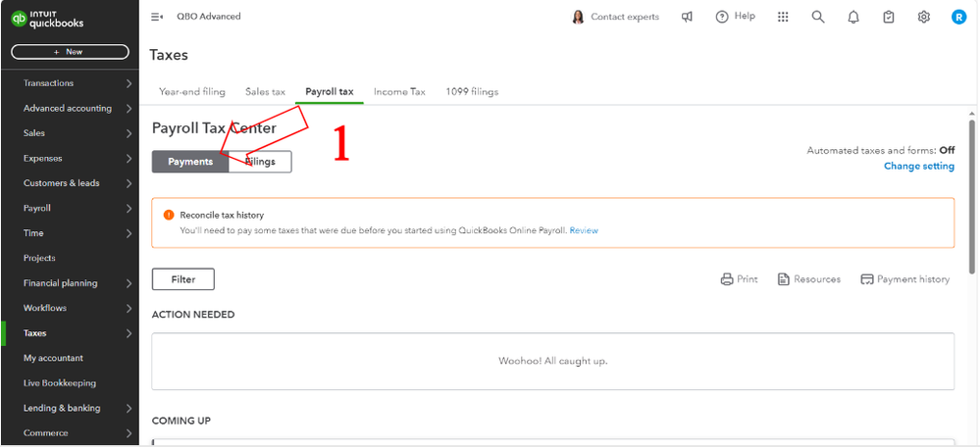Open the user profile avatar R
The image size is (980, 447).
(958, 17)
